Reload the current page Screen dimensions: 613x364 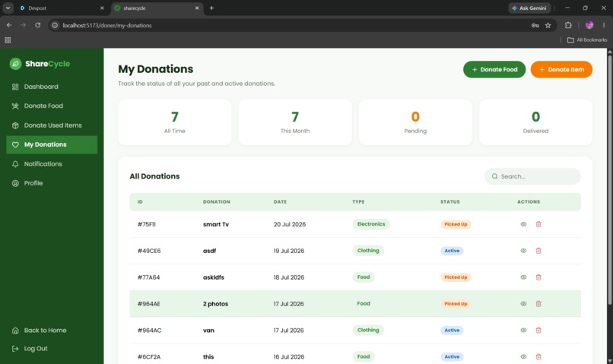tap(37, 25)
